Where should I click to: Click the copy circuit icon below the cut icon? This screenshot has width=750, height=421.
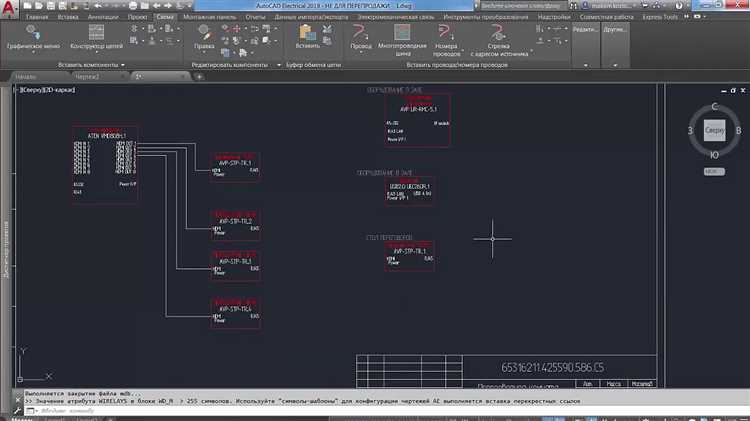coord(327,41)
